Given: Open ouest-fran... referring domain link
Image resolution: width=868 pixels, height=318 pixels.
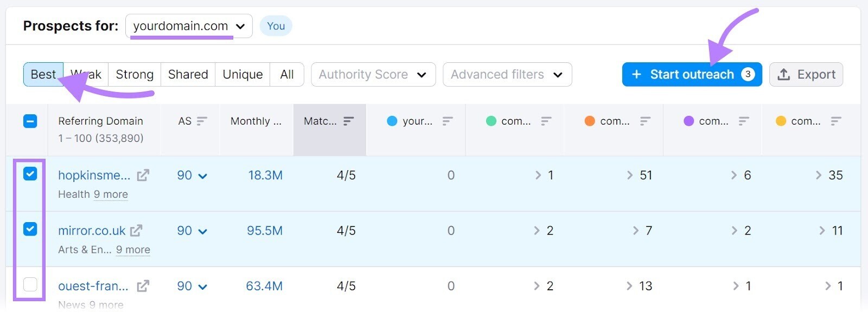Looking at the screenshot, I should point(93,286).
